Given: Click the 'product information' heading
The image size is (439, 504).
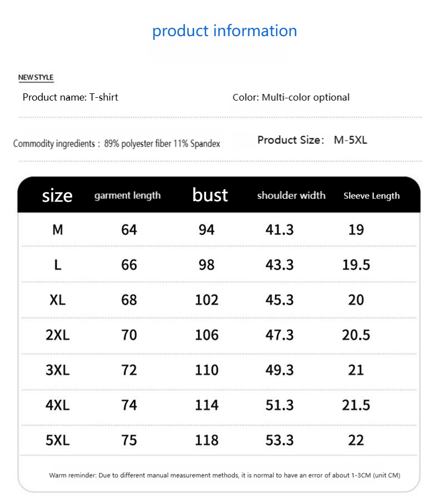Looking at the screenshot, I should pyautogui.click(x=225, y=31).
